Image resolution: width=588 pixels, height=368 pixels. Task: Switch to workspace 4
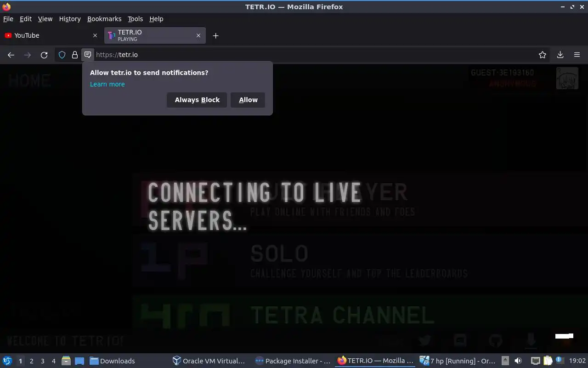[x=53, y=361]
